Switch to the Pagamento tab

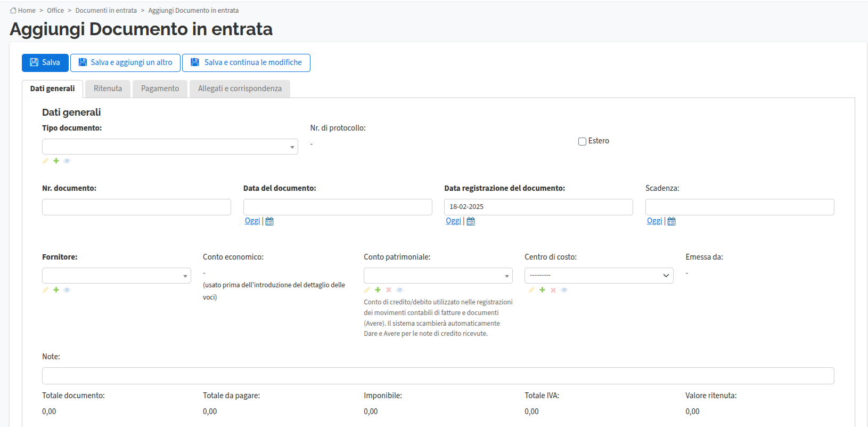(160, 88)
